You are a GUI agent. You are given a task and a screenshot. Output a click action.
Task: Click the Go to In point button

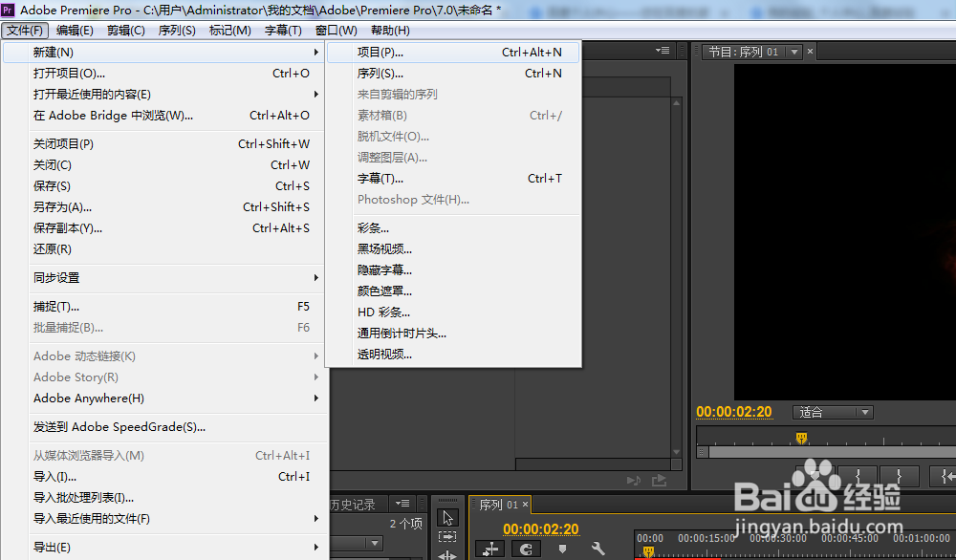click(944, 476)
